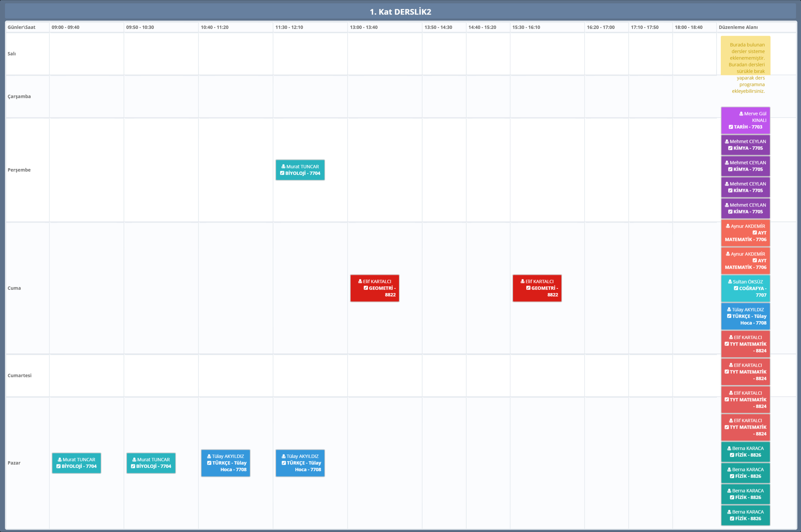801x532 pixels.
Task: Select the Sunday 09:50 BİYOLOJİ lesson card
Action: pos(151,463)
